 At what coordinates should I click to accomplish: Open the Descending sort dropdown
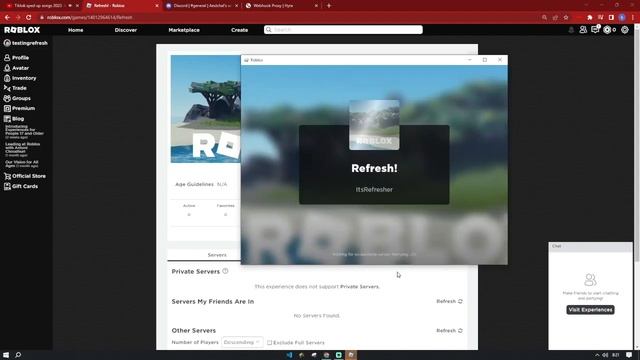(x=242, y=342)
